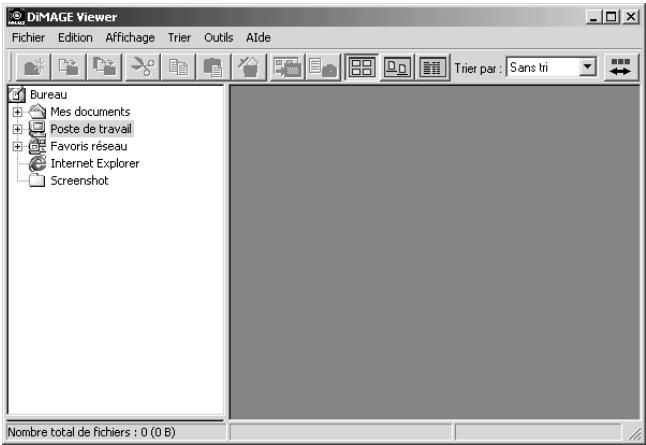
Task: Click the double-arrow resize thumbnails icon
Action: 621,67
